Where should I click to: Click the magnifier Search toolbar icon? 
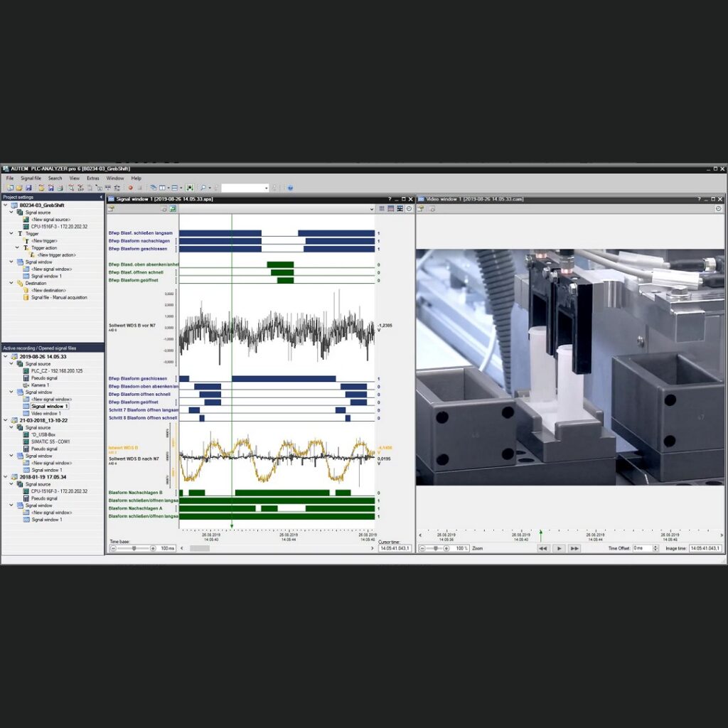(x=203, y=188)
